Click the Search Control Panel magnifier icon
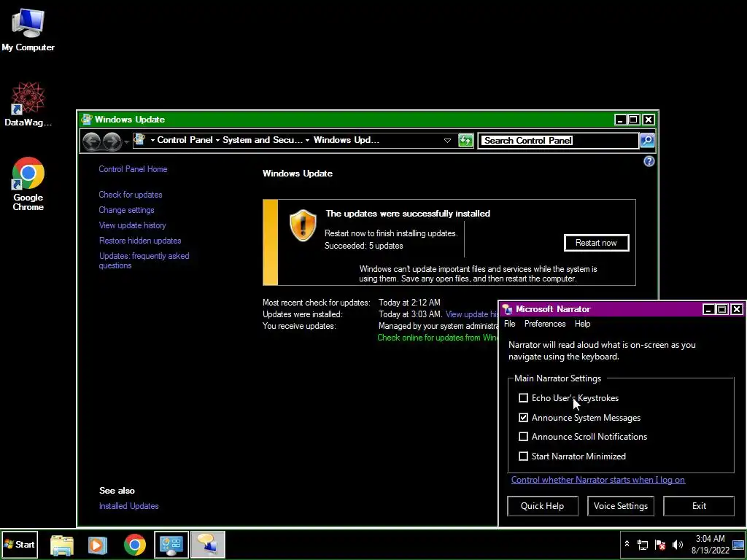747x560 pixels. pos(647,141)
